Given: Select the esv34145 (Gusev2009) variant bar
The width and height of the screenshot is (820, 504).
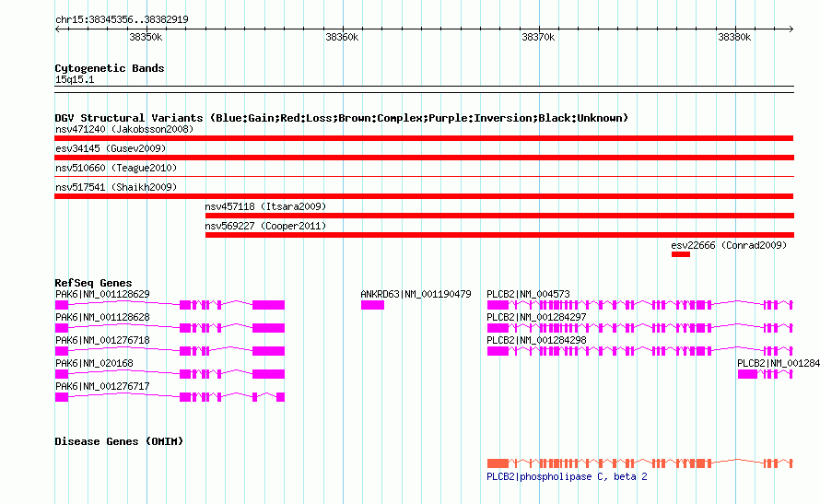Looking at the screenshot, I should click(424, 158).
